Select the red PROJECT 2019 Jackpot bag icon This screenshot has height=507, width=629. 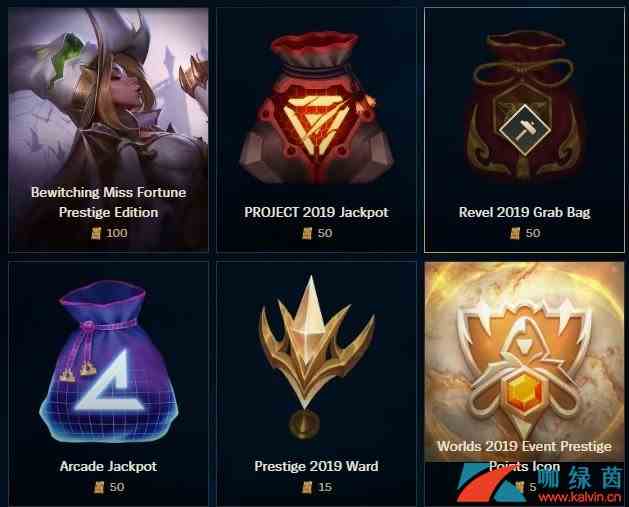coord(317,107)
